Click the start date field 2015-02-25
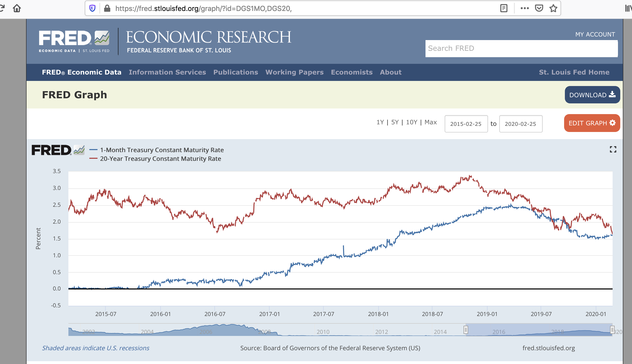This screenshot has width=632, height=364. [x=466, y=124]
